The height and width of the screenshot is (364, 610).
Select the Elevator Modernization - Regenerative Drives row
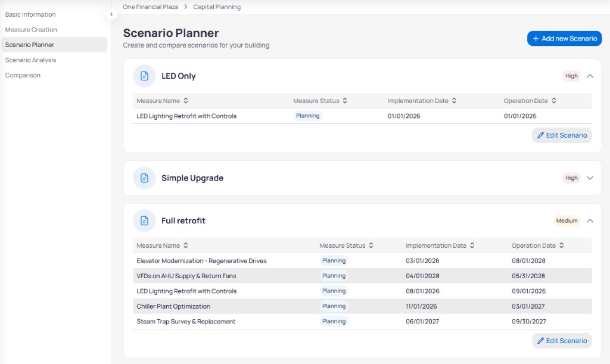pyautogui.click(x=362, y=260)
